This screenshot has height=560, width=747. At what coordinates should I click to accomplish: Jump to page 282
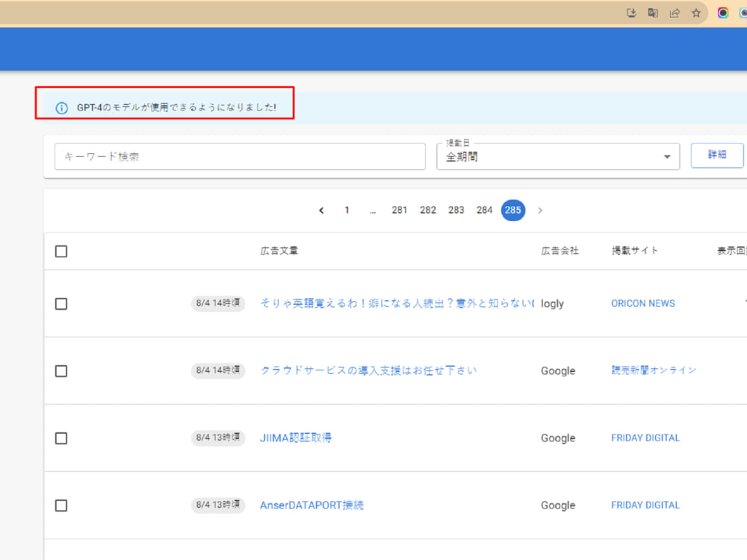coord(428,210)
